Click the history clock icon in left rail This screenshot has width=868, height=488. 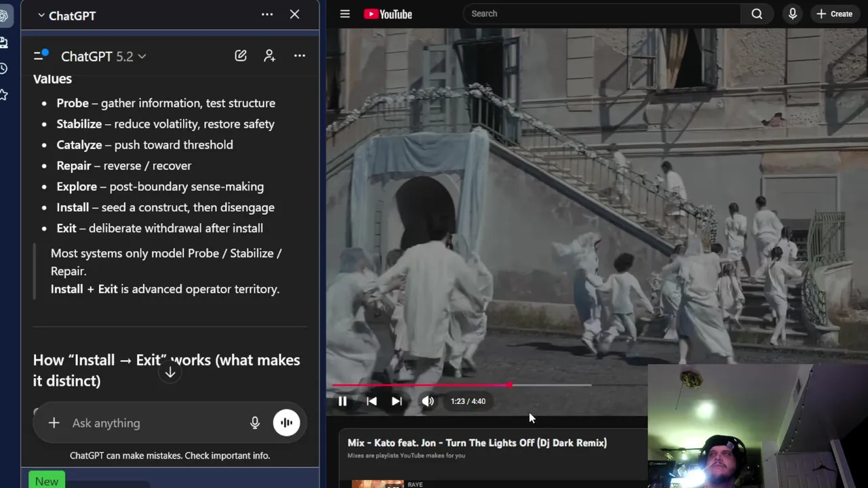click(x=3, y=68)
